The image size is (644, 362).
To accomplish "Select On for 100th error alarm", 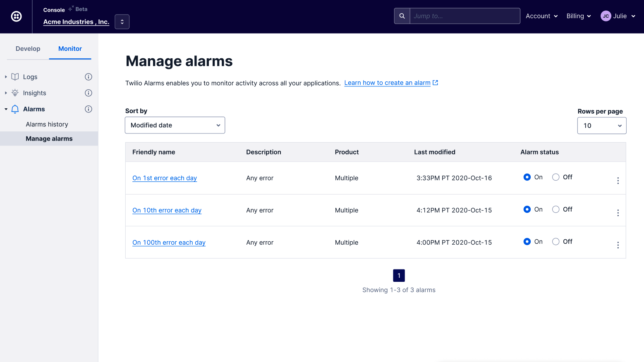I will coord(527,241).
